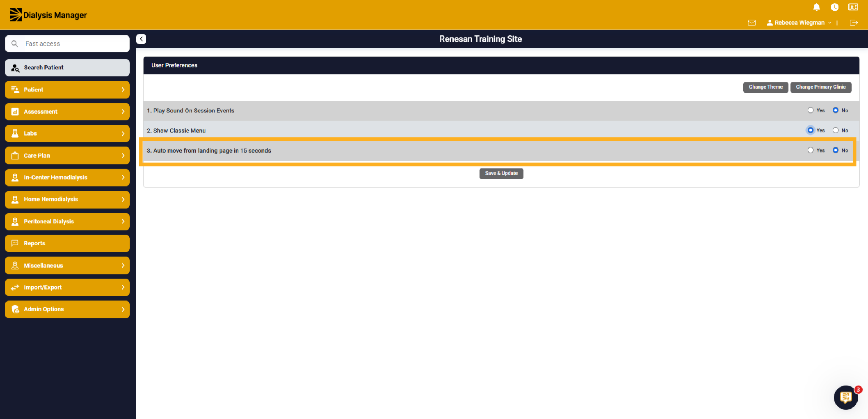The image size is (868, 419).
Task: Click the User Preferences heading
Action: [x=174, y=65]
